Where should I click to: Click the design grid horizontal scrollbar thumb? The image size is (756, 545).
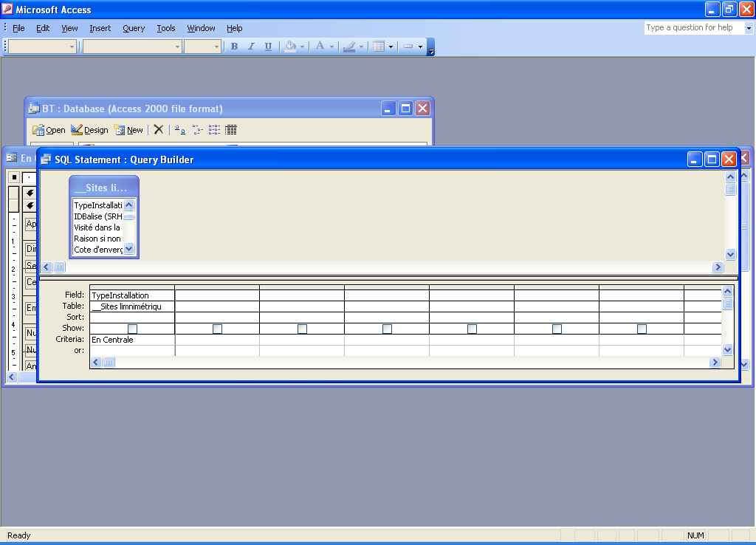pos(109,362)
